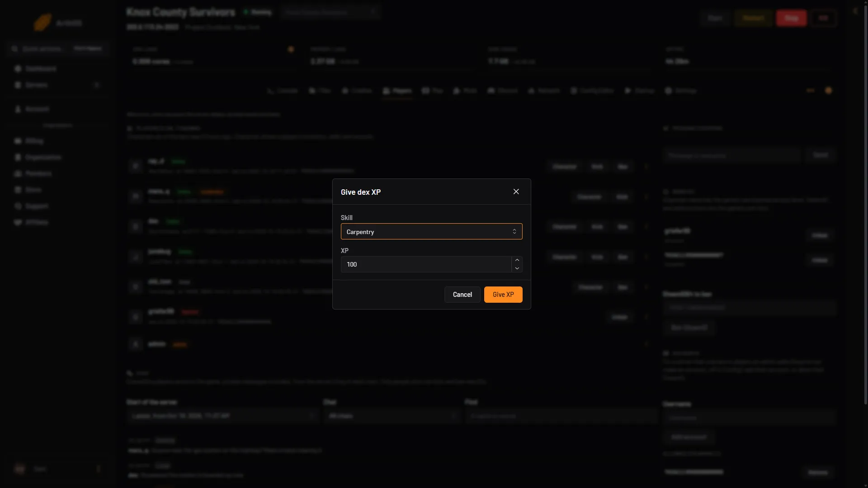Viewport: 868px width, 488px height.
Task: Decrease XP value with down arrow
Action: point(517,268)
